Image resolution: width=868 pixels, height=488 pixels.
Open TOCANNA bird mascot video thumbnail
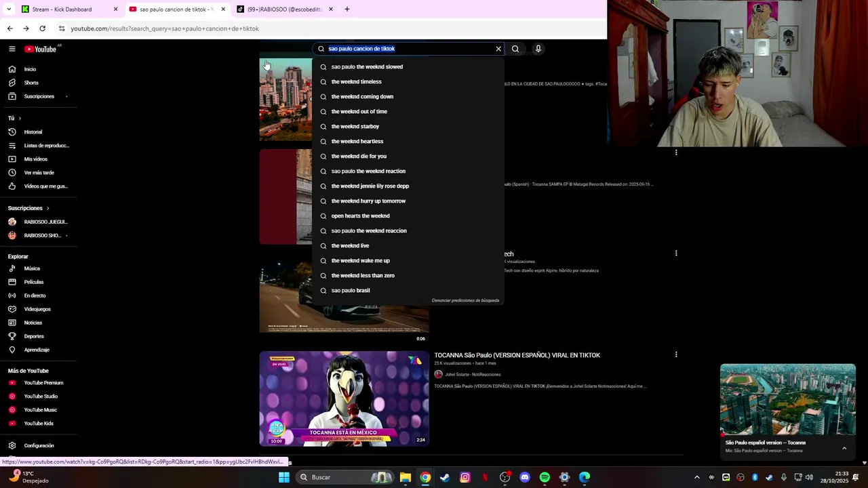[x=344, y=399]
